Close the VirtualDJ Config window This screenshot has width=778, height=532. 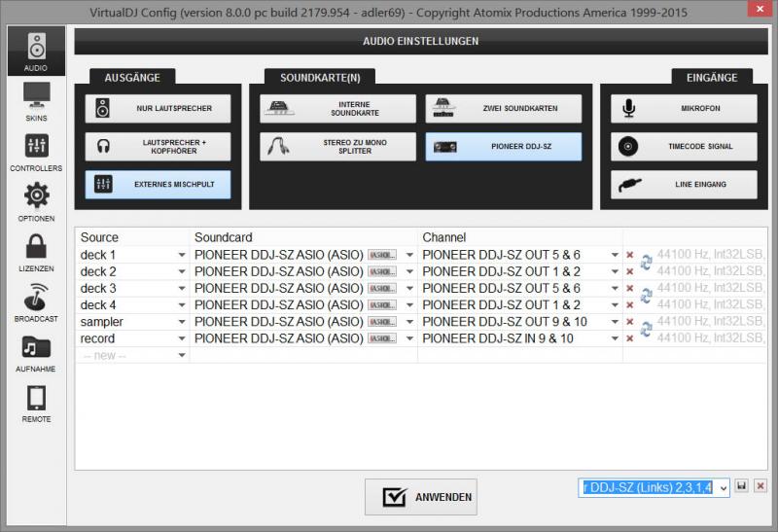[760, 9]
